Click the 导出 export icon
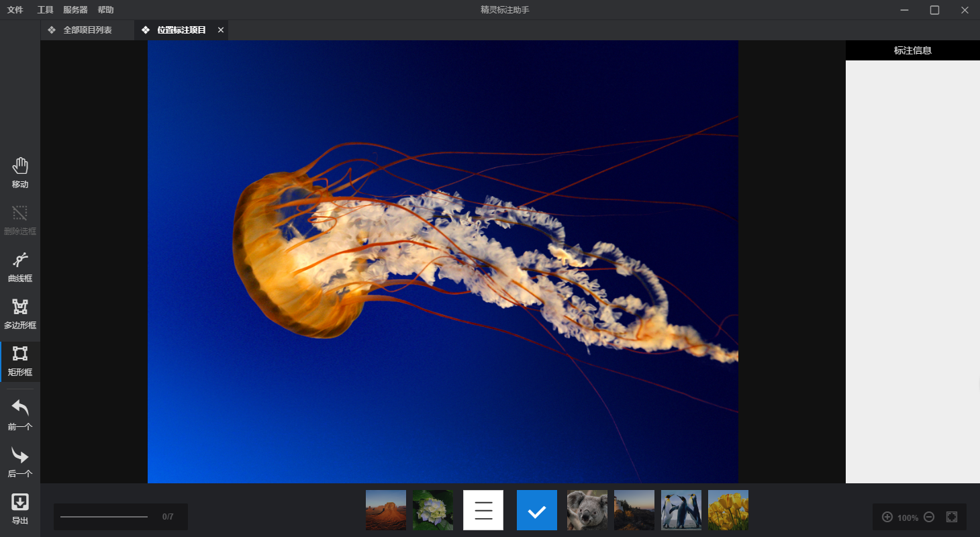980x537 pixels. [20, 509]
